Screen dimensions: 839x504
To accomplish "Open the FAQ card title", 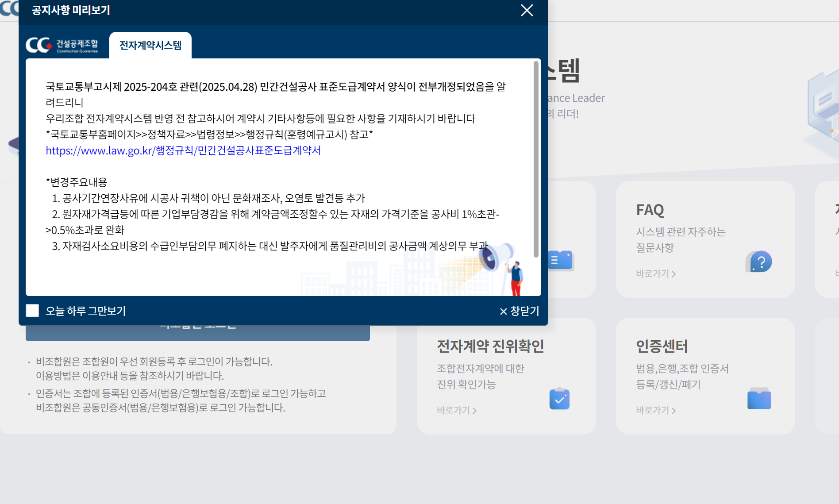I will [x=650, y=210].
